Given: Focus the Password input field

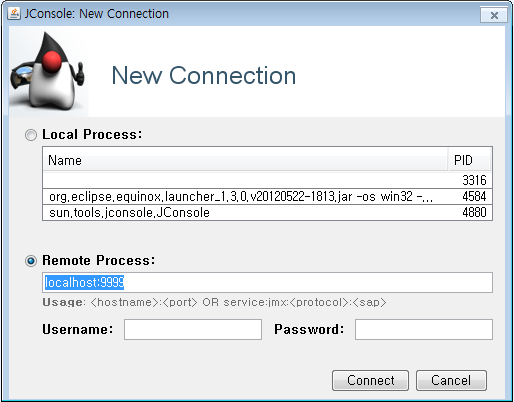Looking at the screenshot, I should coord(424,330).
